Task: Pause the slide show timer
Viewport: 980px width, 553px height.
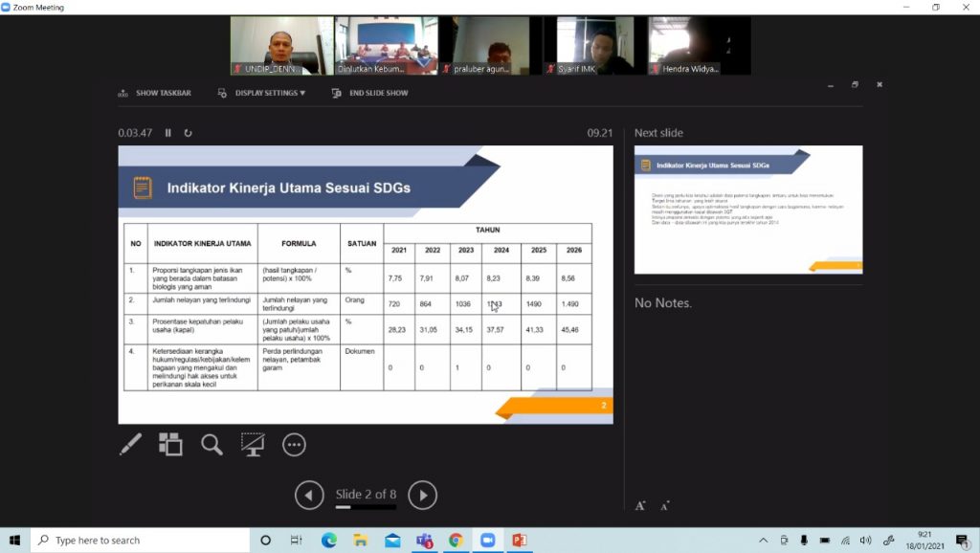Action: point(168,133)
